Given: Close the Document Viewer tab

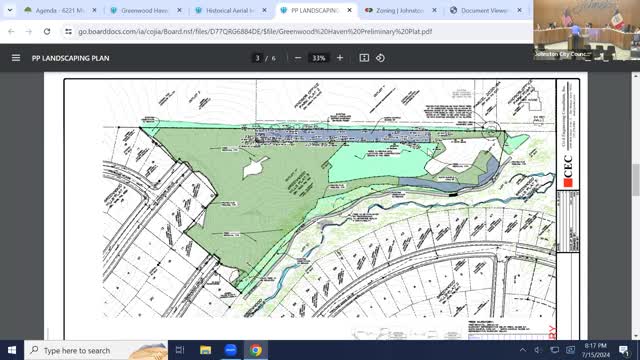Looking at the screenshot, I should click(x=519, y=10).
